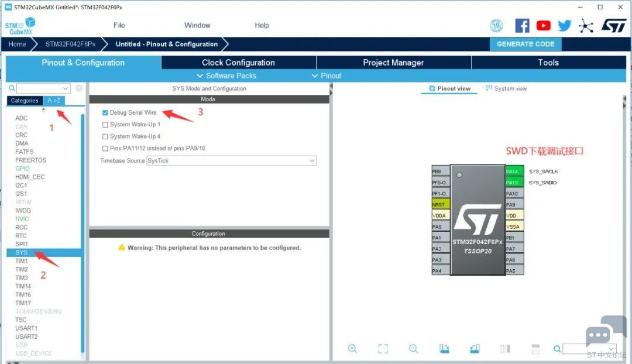Select USART1 in the peripheral list
The height and width of the screenshot is (364, 632).
coord(26,328)
